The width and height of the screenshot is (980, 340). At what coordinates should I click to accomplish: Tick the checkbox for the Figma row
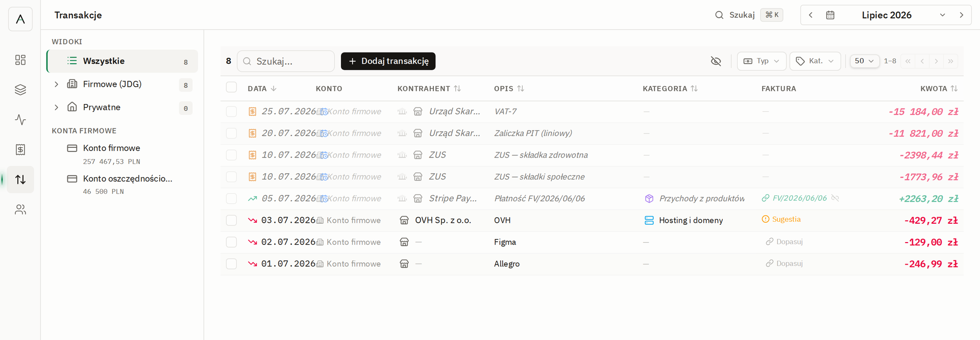[x=232, y=242]
